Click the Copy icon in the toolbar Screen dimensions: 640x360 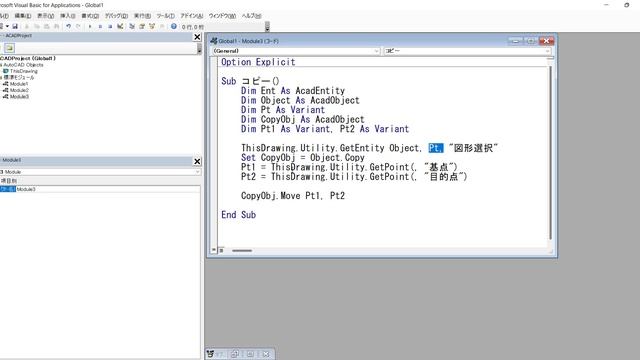37,27
